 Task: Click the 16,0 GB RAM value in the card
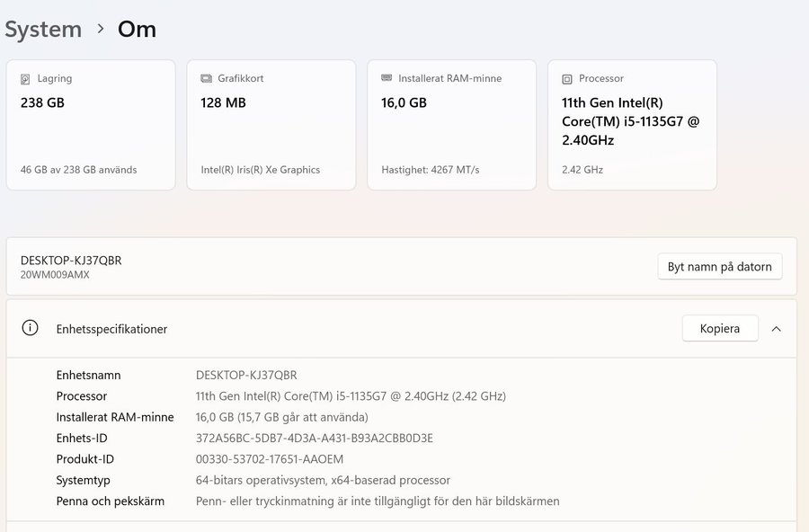[404, 102]
